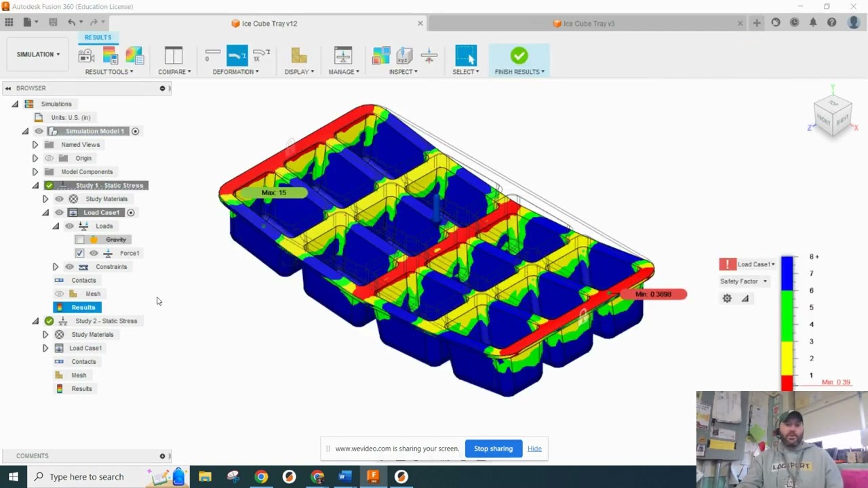Screen dimensions: 868x488
Task: Toggle the Origin visibility eye
Action: point(49,158)
